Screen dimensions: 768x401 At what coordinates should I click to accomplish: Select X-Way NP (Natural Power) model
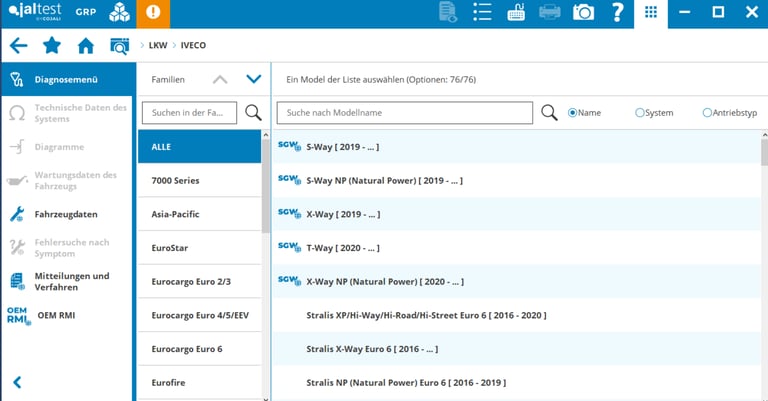pyautogui.click(x=517, y=282)
